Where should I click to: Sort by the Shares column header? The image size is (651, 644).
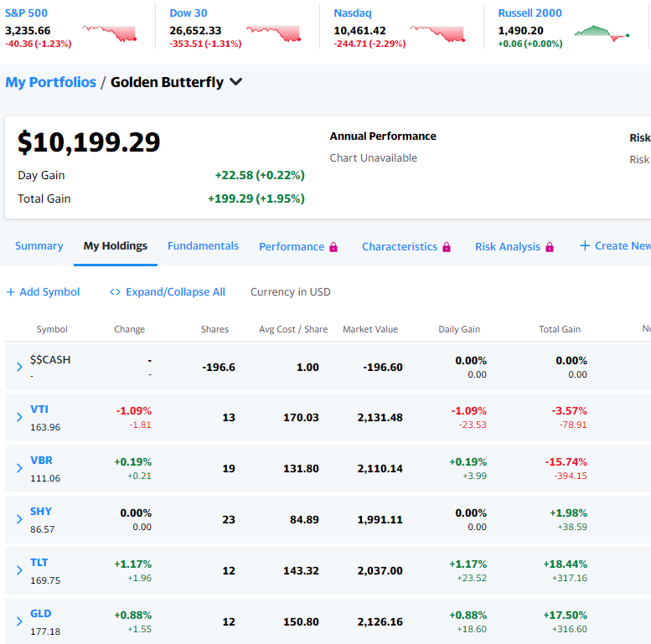(x=214, y=329)
